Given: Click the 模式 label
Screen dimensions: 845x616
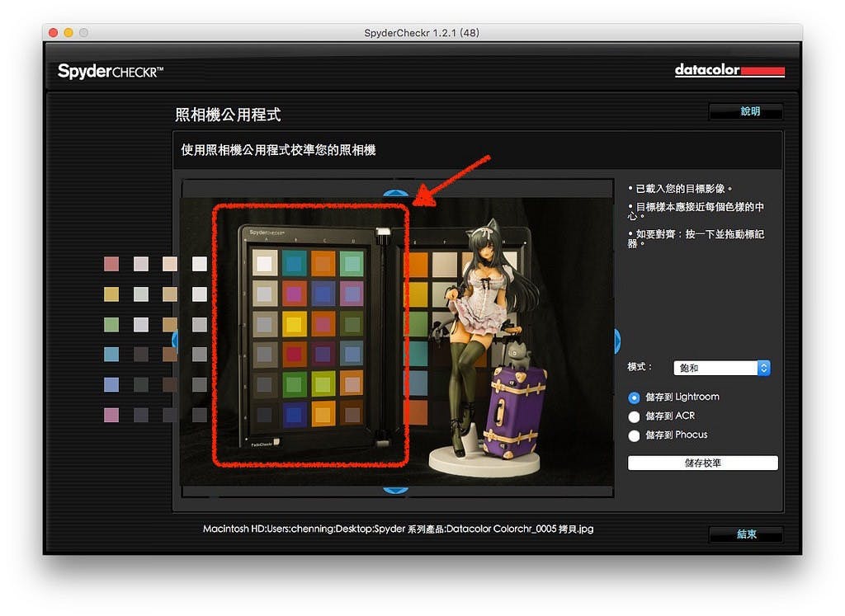Looking at the screenshot, I should [x=640, y=367].
